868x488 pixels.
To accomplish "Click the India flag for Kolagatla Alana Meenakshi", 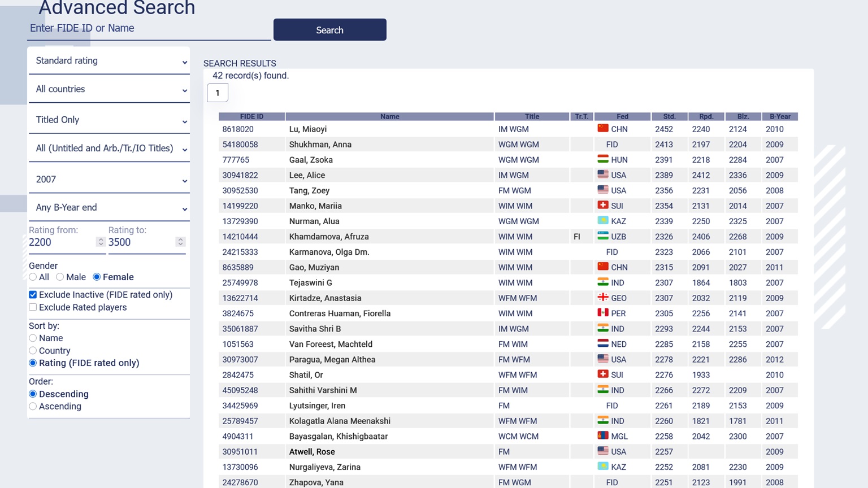I will point(603,420).
